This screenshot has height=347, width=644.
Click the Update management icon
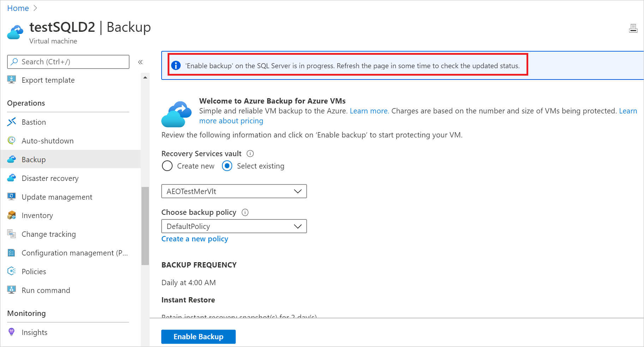(12, 196)
